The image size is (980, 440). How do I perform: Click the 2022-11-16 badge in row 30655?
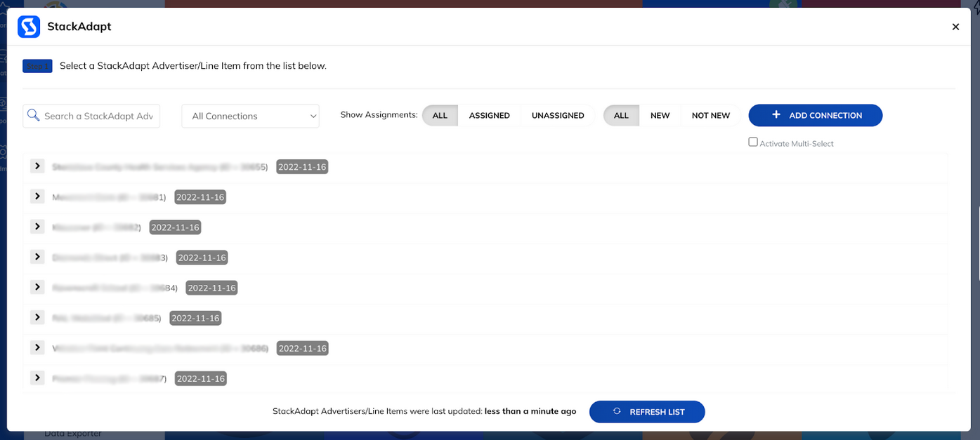pyautogui.click(x=302, y=167)
